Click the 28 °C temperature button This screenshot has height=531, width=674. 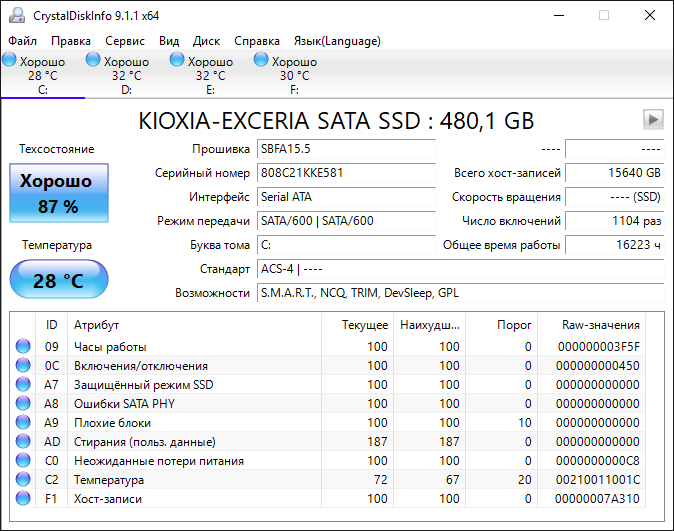[59, 279]
